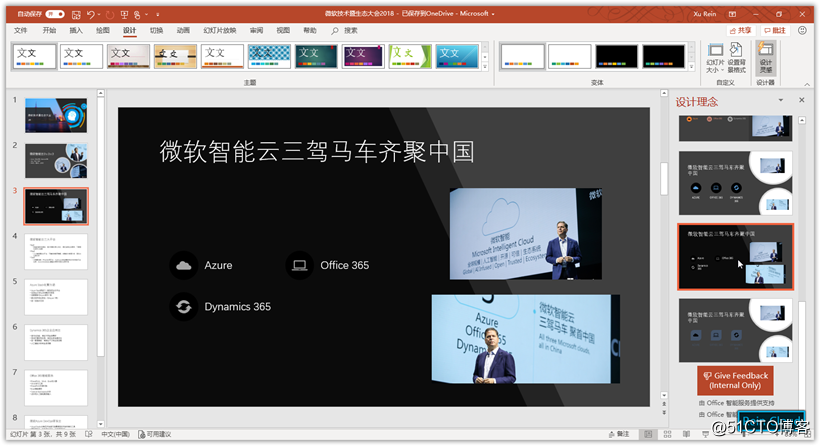Click Give Feedback (Internal Only) button
This screenshot has width=820, height=446.
click(x=735, y=380)
